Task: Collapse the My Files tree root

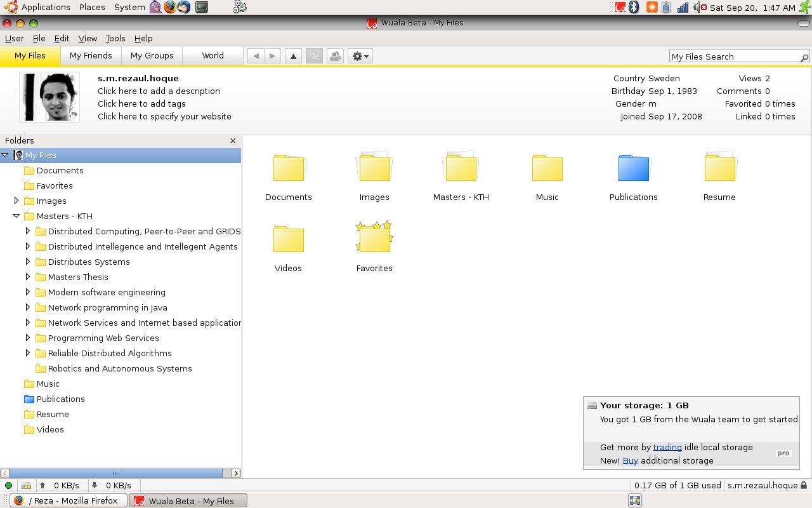Action: [x=5, y=155]
